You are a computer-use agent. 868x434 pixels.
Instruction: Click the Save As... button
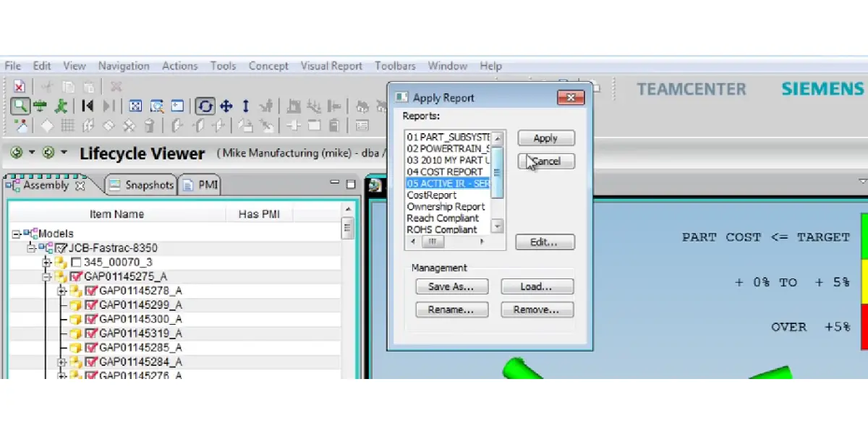(x=451, y=286)
